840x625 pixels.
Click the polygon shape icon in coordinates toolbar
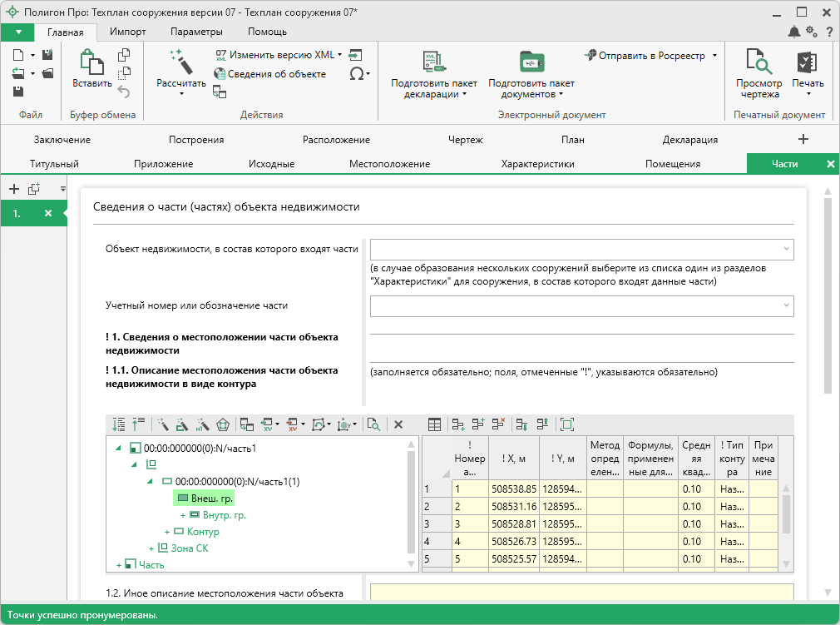click(x=222, y=424)
